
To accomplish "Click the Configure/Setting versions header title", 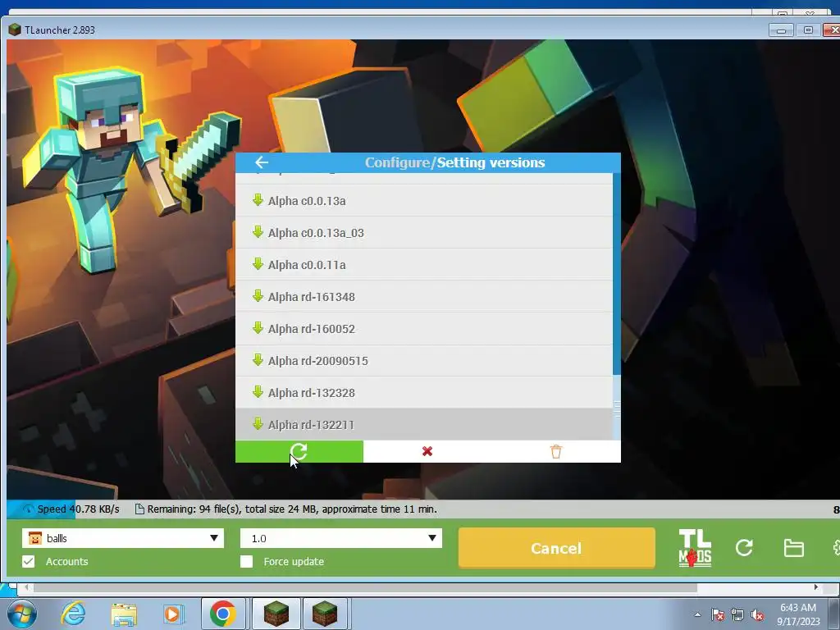I will [x=454, y=162].
